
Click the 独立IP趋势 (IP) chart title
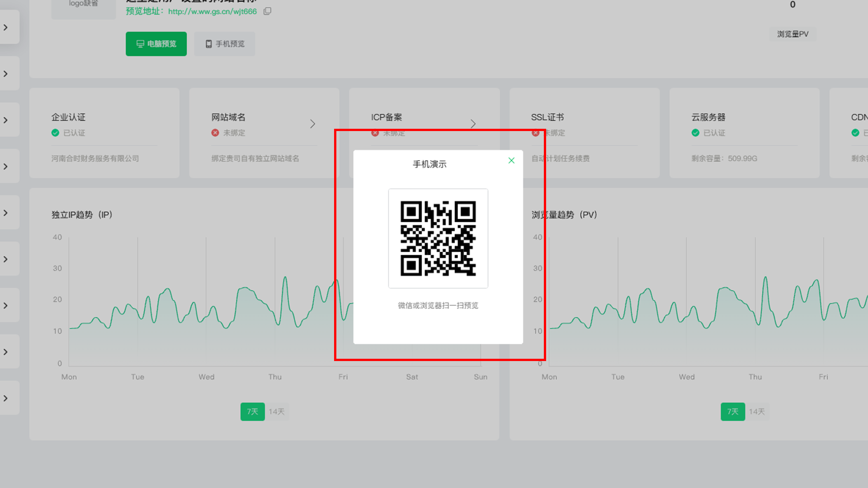coord(82,215)
